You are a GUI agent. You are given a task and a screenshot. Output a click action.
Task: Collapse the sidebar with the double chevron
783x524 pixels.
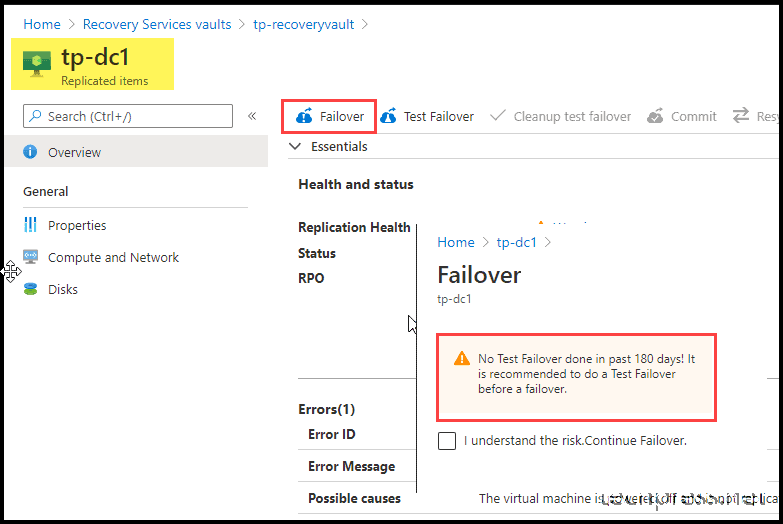pos(252,116)
